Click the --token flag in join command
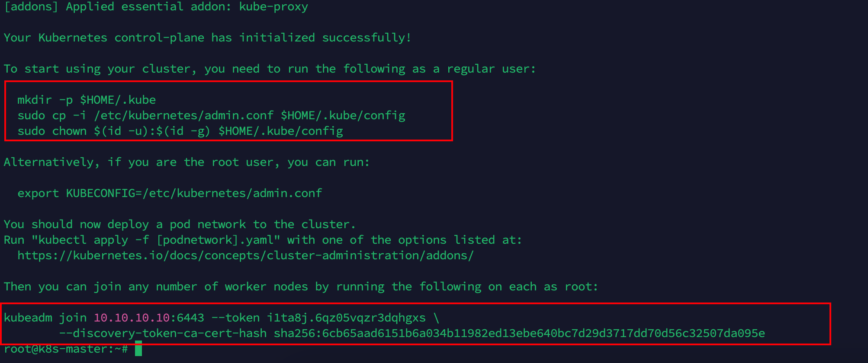Image resolution: width=868 pixels, height=363 pixels. pyautogui.click(x=235, y=318)
